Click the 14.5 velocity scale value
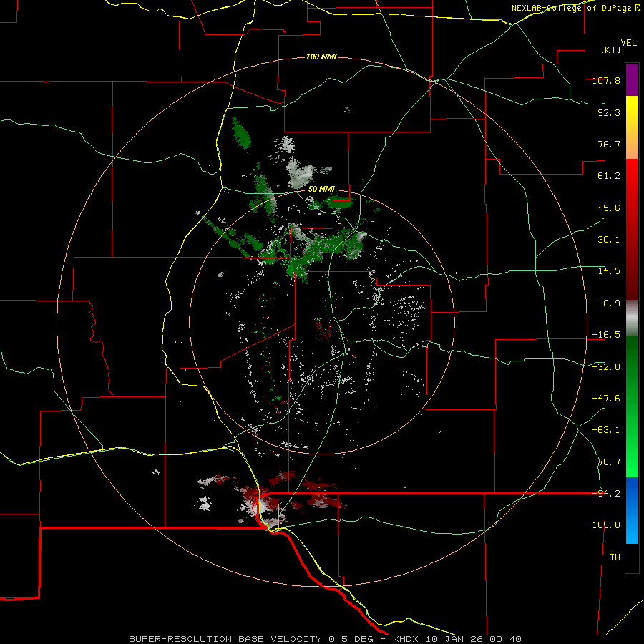This screenshot has width=644, height=644. point(609,271)
